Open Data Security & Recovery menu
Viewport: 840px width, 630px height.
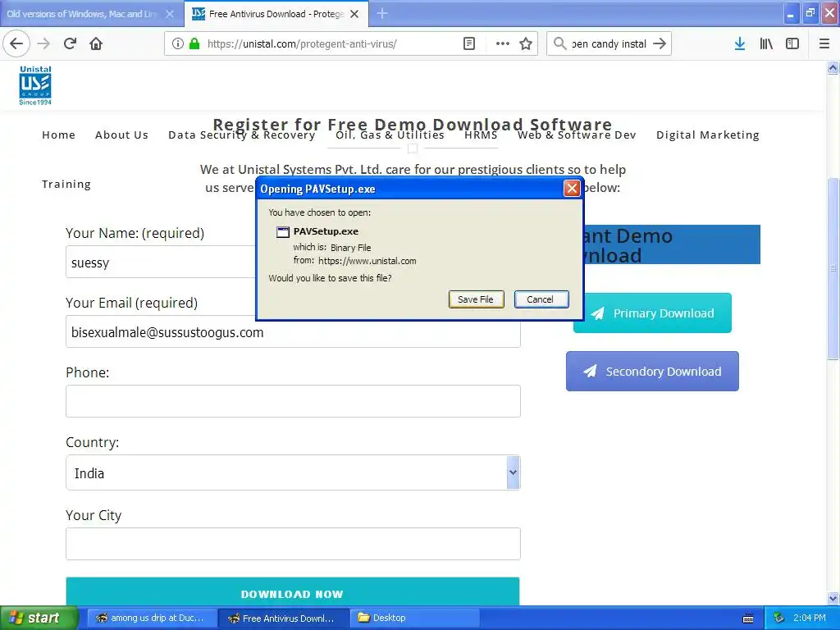point(242,135)
